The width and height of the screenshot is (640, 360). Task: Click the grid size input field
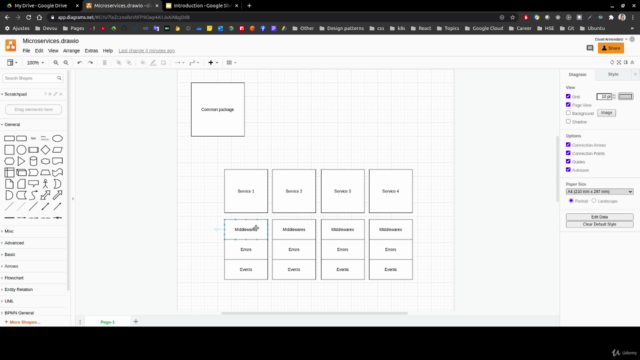tap(604, 96)
